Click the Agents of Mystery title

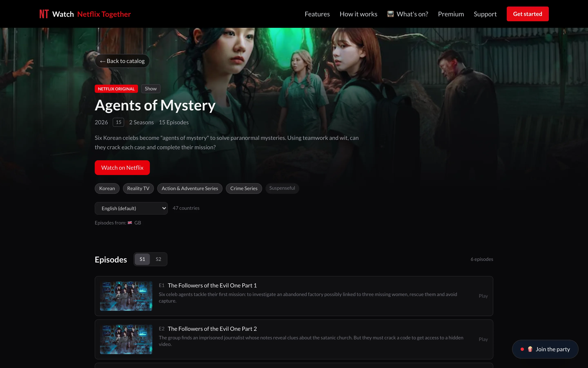[155, 105]
